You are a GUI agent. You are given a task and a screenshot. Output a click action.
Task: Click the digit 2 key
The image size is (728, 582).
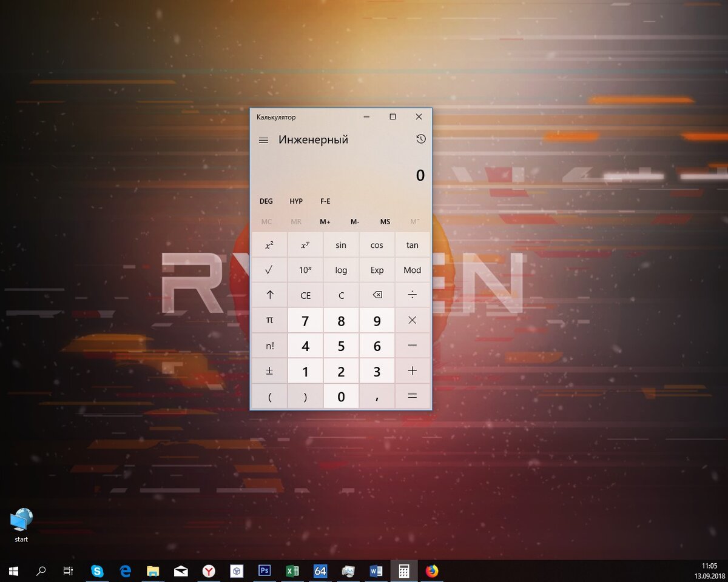coord(341,372)
